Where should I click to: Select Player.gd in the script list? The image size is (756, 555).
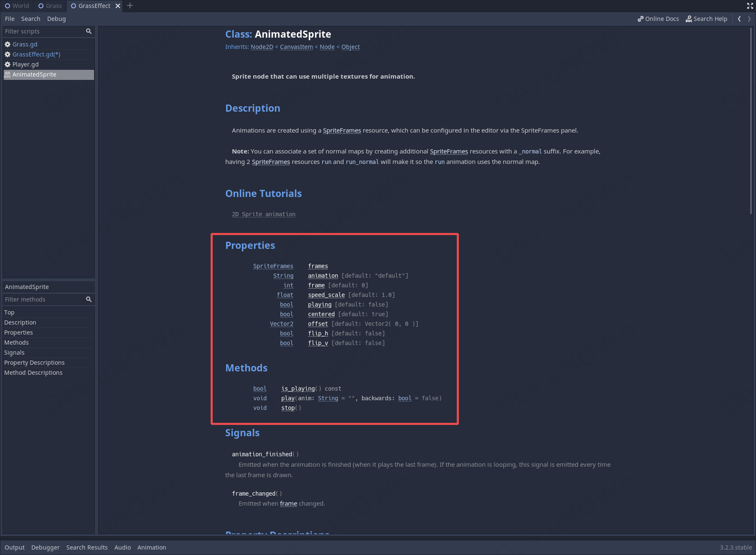pyautogui.click(x=48, y=64)
